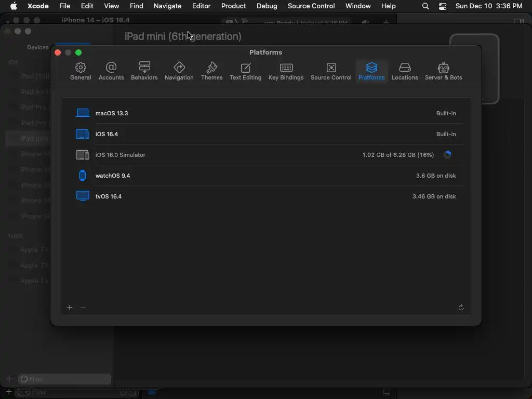Open the Xcode menu

[38, 6]
